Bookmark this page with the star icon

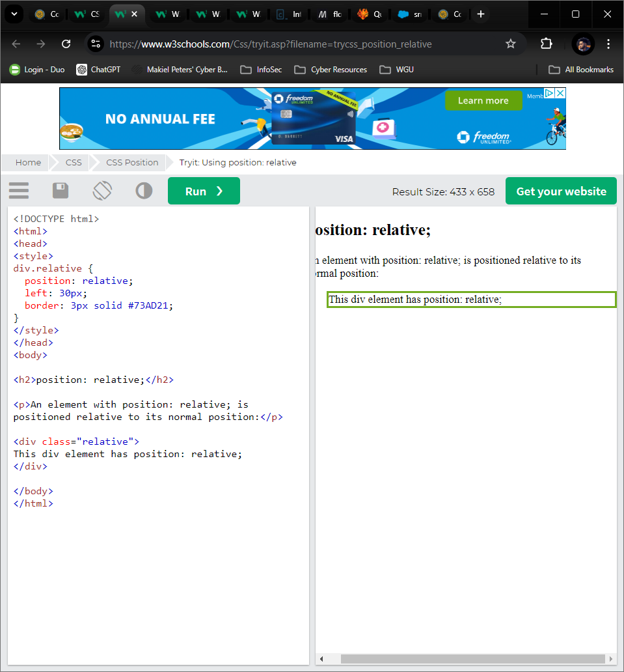click(x=511, y=44)
